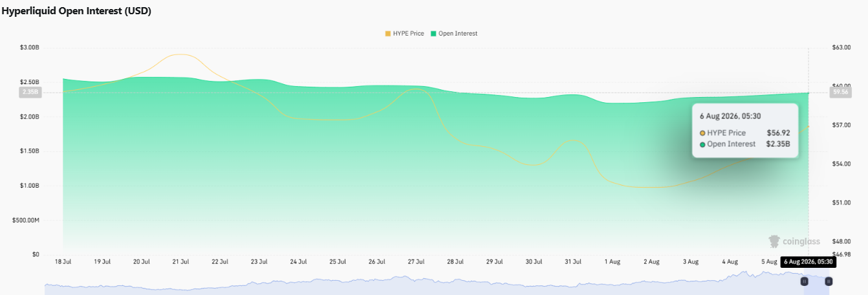This screenshot has width=868, height=295.
Task: Toggle the HYPE Price legend series
Action: 404,33
